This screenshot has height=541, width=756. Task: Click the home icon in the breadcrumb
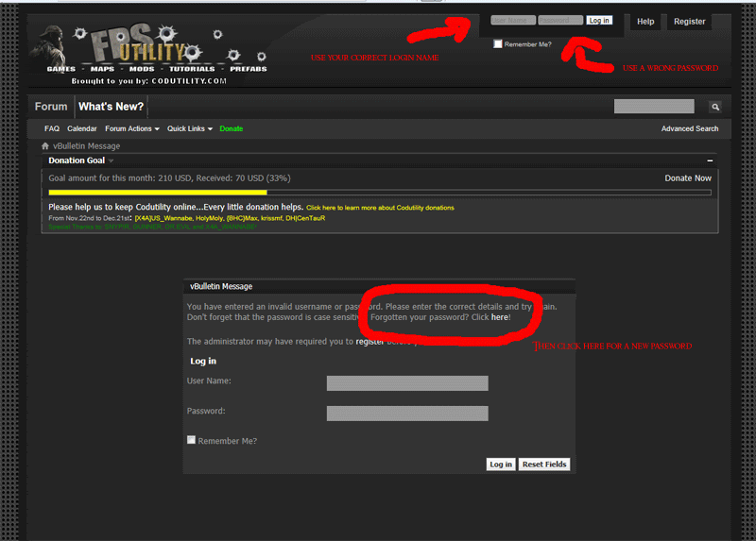[x=45, y=146]
